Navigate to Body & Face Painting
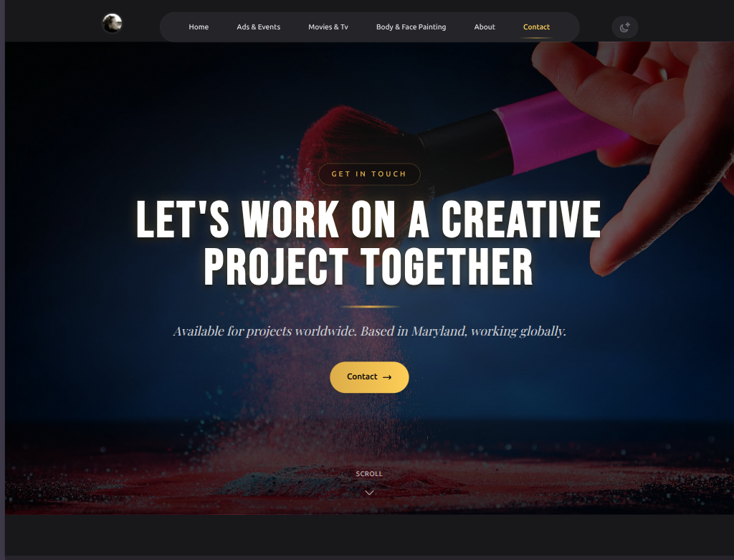 (x=411, y=27)
